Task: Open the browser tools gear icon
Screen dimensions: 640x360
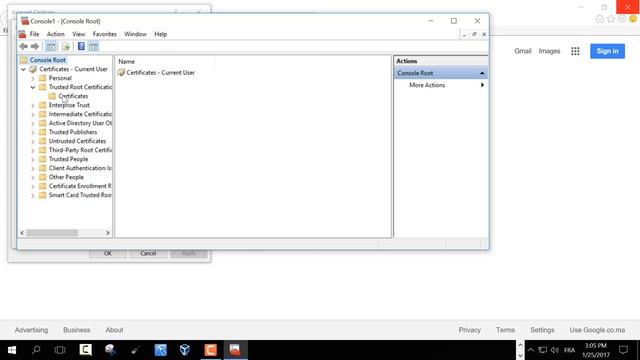Action: (x=622, y=19)
